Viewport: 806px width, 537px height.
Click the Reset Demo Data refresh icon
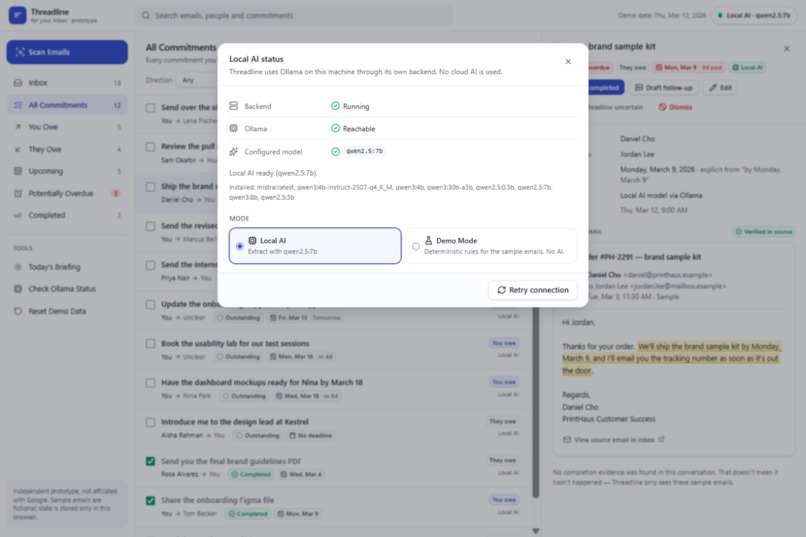coord(18,311)
